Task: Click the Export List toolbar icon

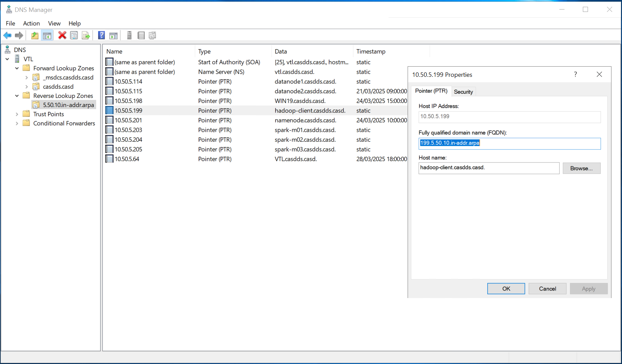Action: point(85,35)
